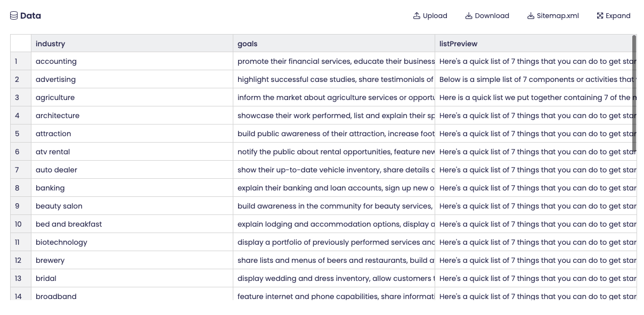
Task: Click the database icon beside Data
Action: coord(14,15)
